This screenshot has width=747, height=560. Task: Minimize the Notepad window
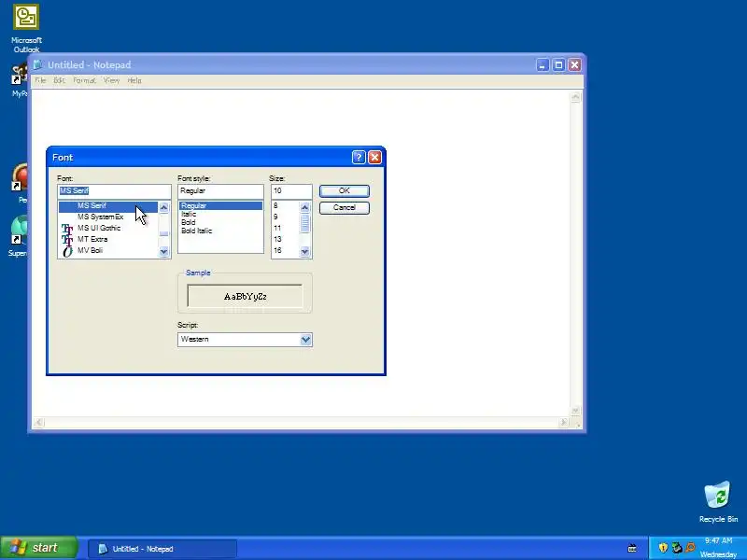[x=543, y=65]
